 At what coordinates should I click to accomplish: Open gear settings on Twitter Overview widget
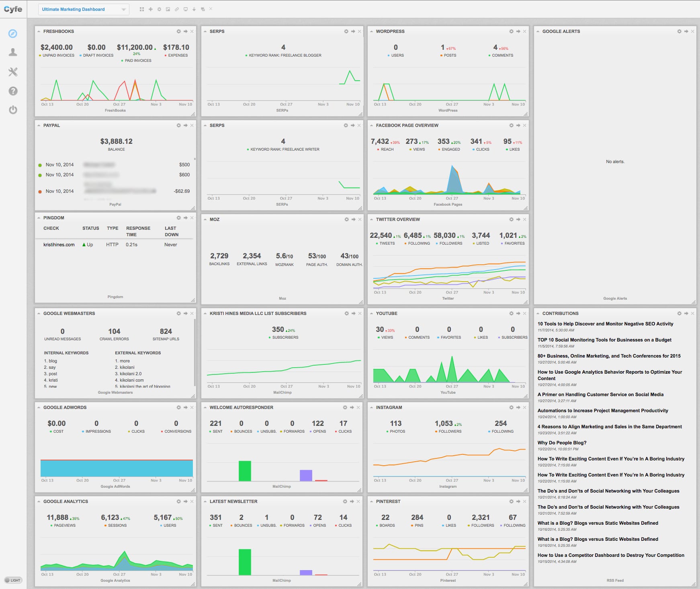[x=511, y=219]
